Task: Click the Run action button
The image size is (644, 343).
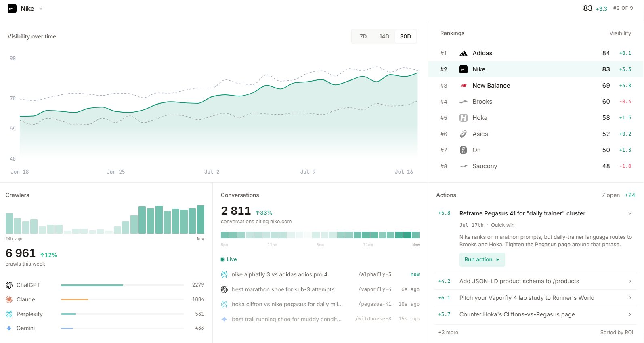Action: pyautogui.click(x=482, y=259)
